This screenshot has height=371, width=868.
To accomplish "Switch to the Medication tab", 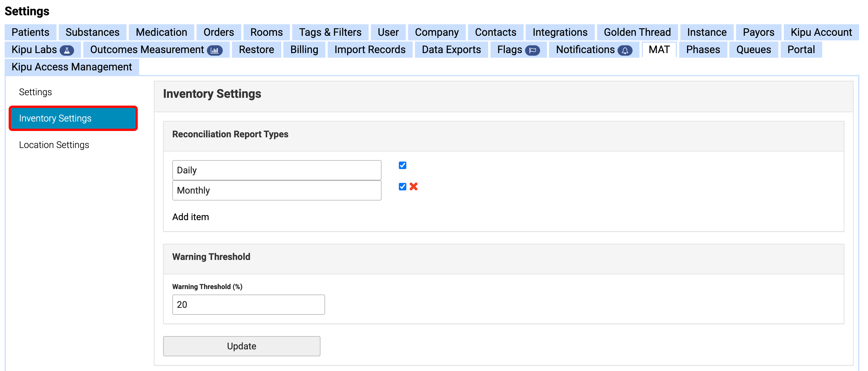I will coord(161,32).
